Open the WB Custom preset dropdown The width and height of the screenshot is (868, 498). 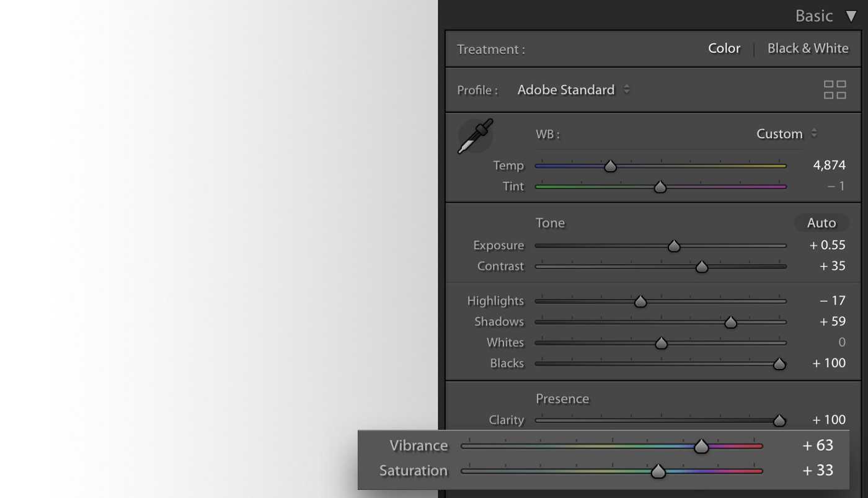click(786, 134)
